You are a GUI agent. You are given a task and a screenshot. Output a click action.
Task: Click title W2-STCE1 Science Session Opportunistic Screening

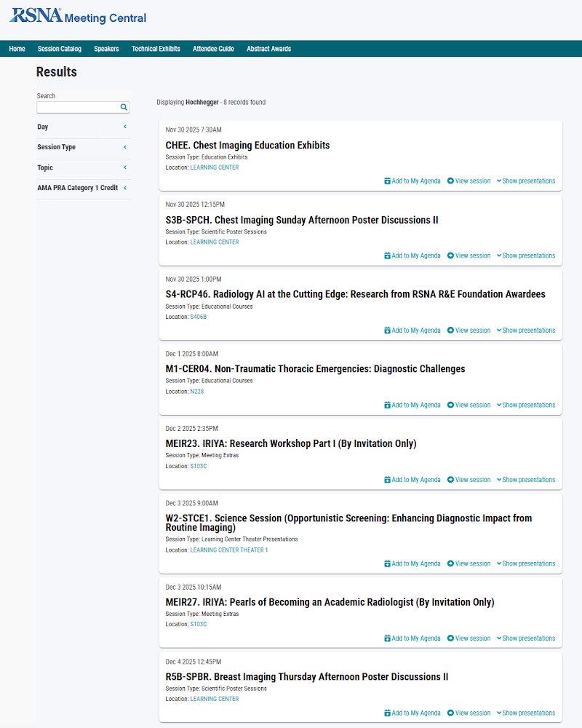coord(349,523)
